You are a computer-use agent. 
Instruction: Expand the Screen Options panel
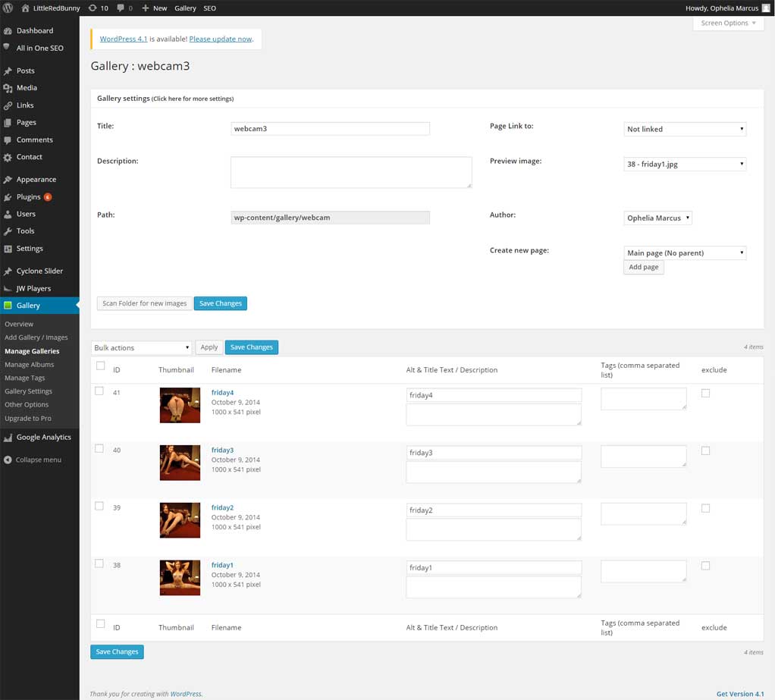(x=729, y=24)
